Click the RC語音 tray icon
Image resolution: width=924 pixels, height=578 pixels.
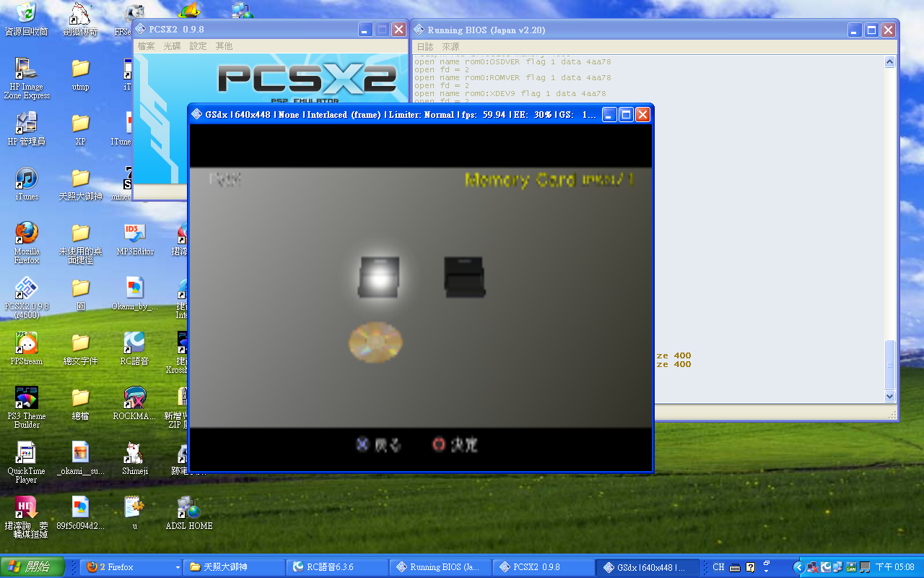[825, 567]
